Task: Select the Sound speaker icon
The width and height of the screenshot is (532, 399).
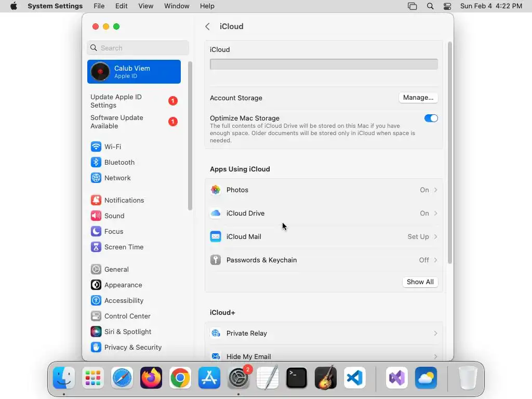Action: (96, 216)
